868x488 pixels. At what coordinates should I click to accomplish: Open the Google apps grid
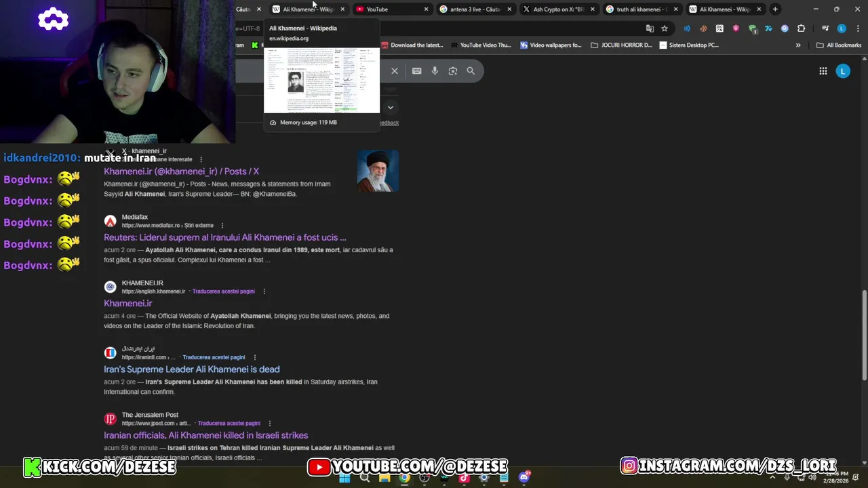[823, 70]
